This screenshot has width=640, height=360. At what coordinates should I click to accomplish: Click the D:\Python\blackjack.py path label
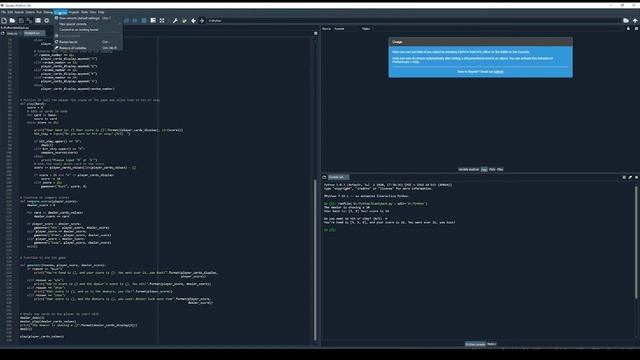pos(15,28)
